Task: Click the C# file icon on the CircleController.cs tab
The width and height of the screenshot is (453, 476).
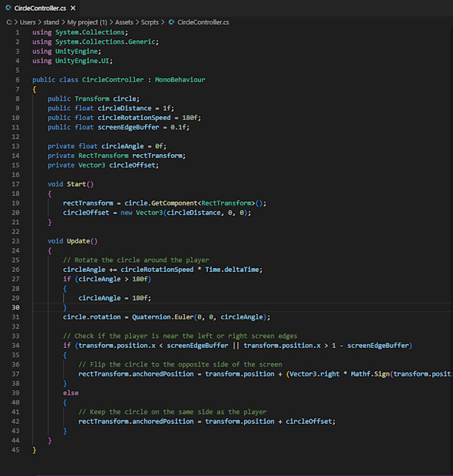Action: point(8,8)
